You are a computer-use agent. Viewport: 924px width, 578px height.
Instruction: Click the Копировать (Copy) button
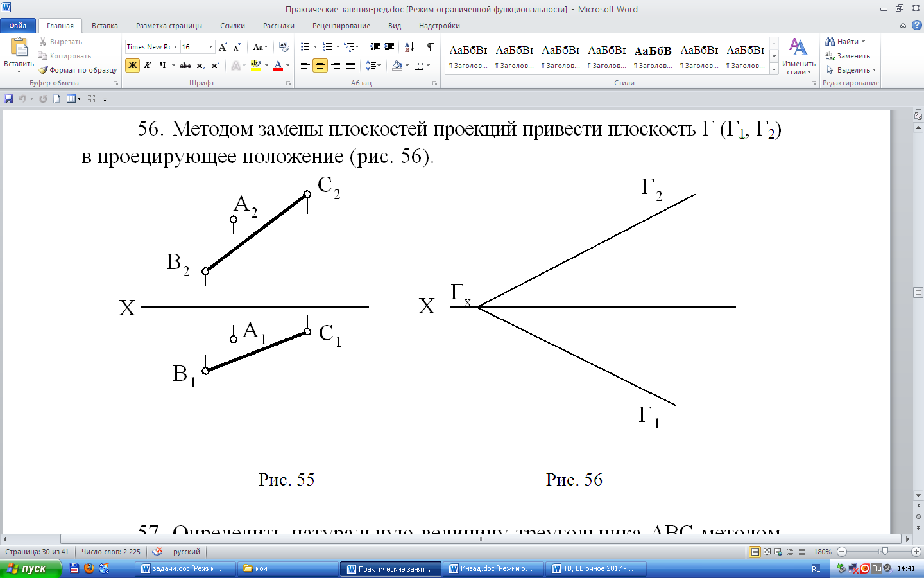65,56
